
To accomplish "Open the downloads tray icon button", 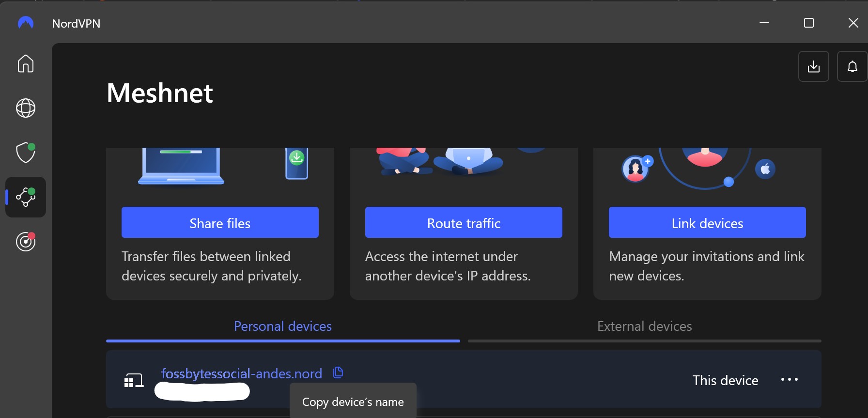I will [814, 66].
